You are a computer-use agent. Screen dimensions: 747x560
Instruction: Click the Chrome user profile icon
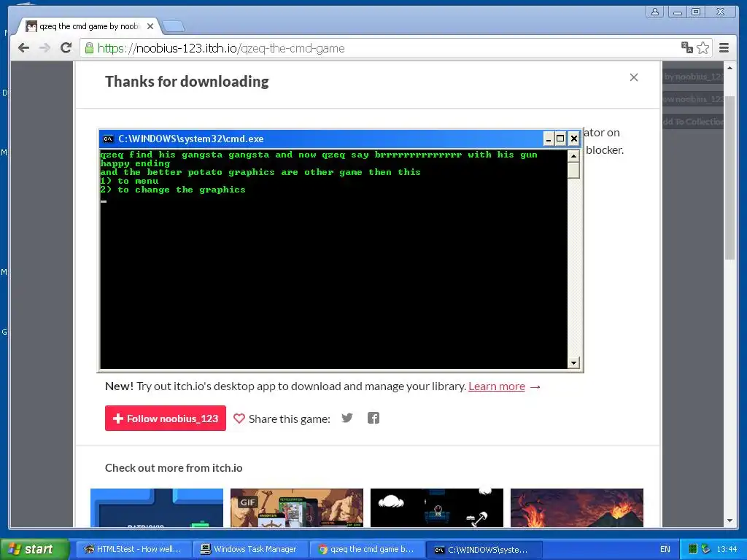(655, 12)
